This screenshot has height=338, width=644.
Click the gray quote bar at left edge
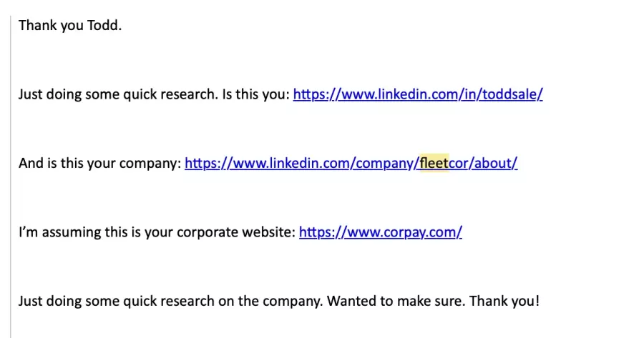(x=11, y=177)
